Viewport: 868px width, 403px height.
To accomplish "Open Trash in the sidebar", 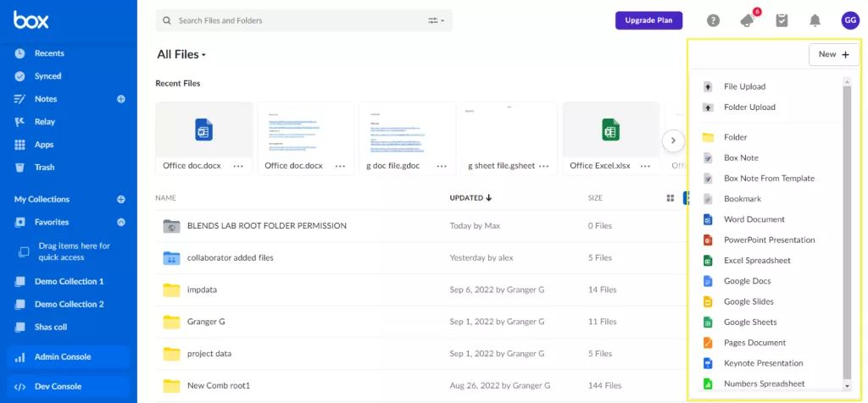I will click(44, 168).
